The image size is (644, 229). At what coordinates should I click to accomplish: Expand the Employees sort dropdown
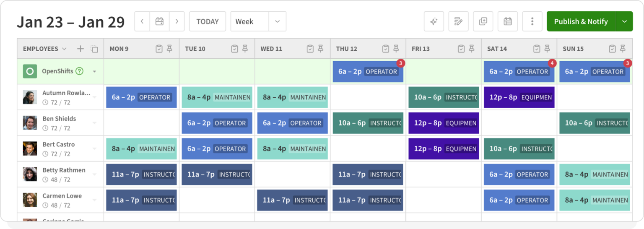tap(64, 49)
